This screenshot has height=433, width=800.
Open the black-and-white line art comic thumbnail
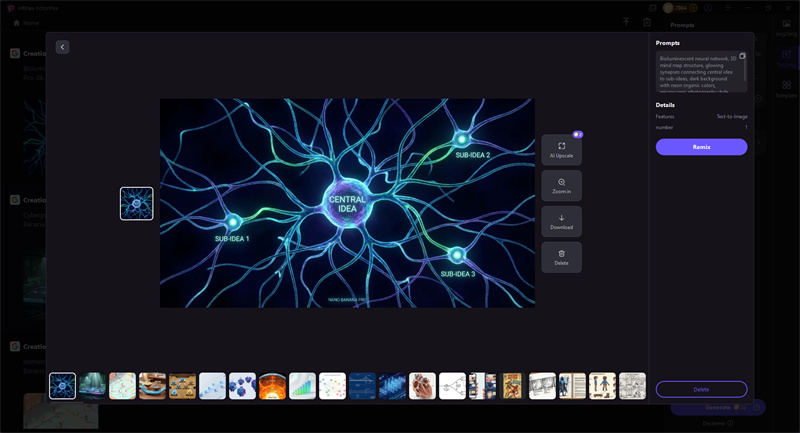point(632,386)
